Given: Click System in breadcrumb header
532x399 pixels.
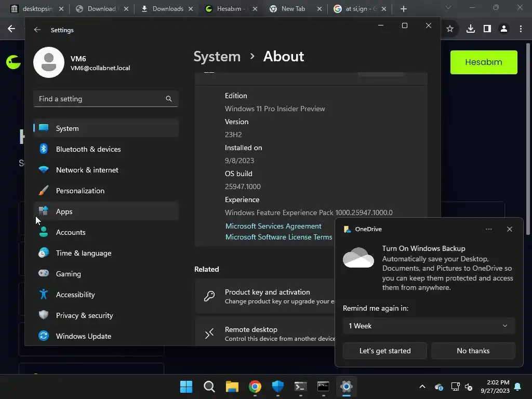Looking at the screenshot, I should 217,56.
